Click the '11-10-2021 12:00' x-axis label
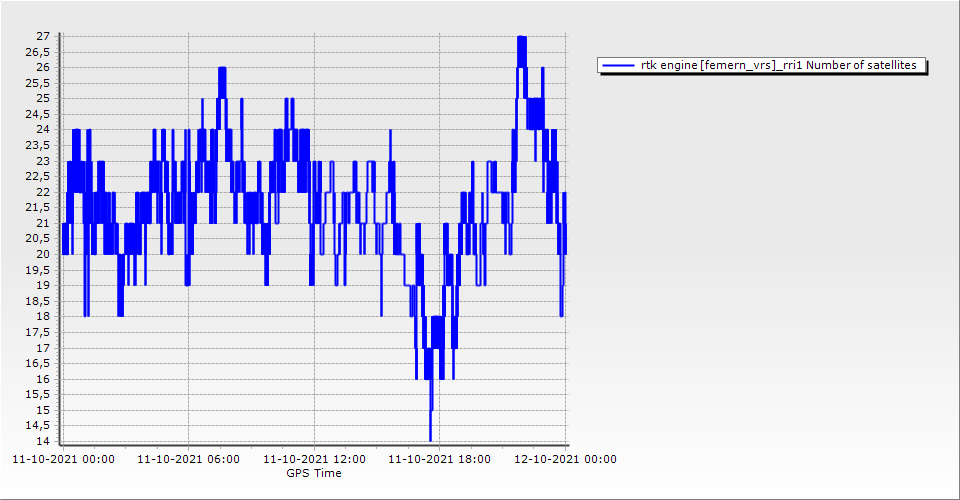 coord(314,460)
